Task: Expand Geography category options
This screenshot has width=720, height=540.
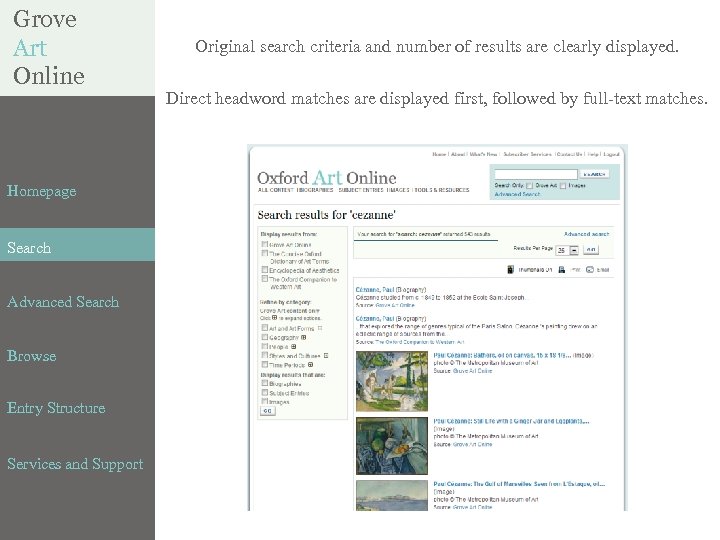Action: (x=303, y=338)
